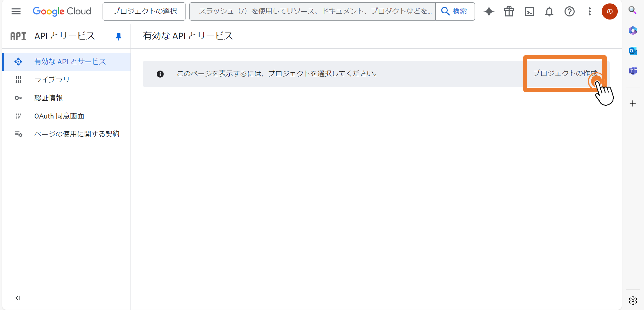Click the プロジェクトの作成 button
This screenshot has width=644, height=310.
(565, 73)
